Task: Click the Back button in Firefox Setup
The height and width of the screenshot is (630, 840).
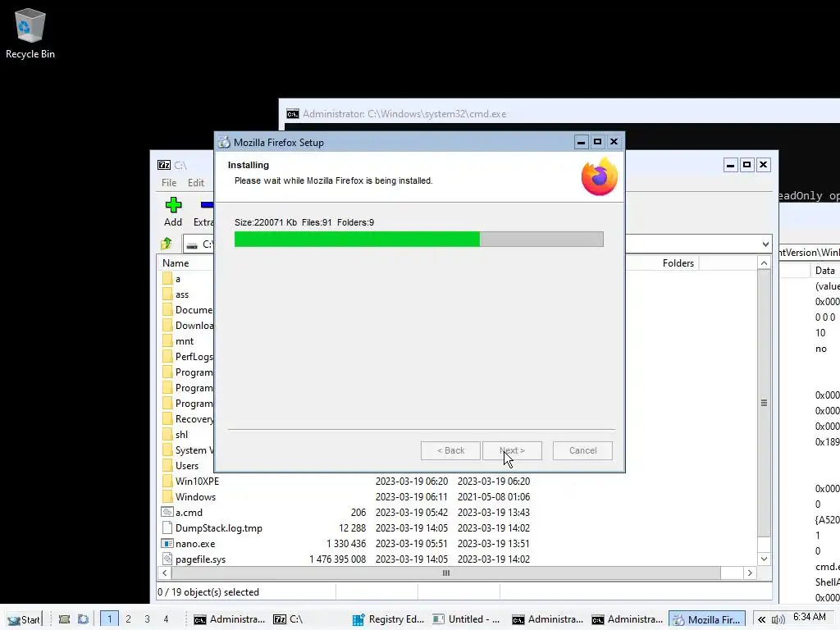Action: [x=450, y=450]
